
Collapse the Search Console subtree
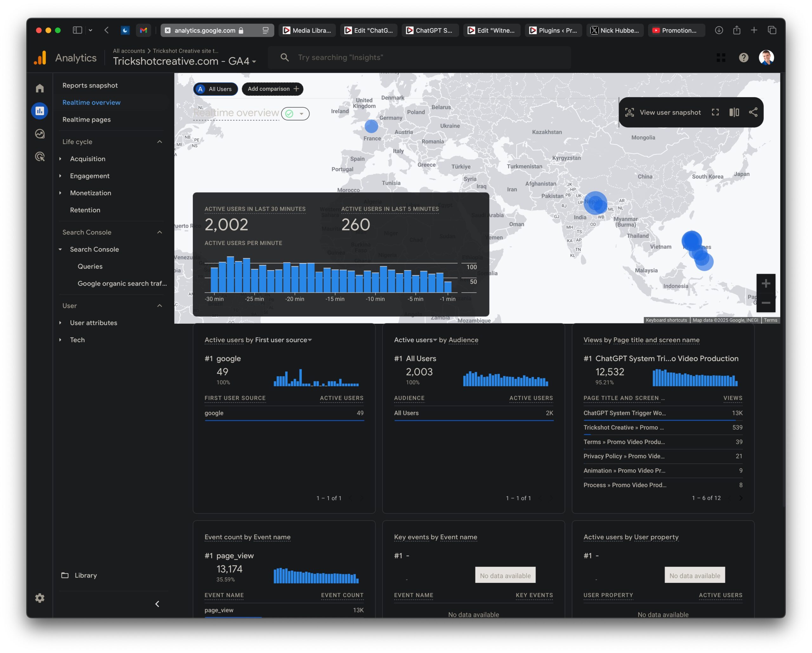pos(60,249)
